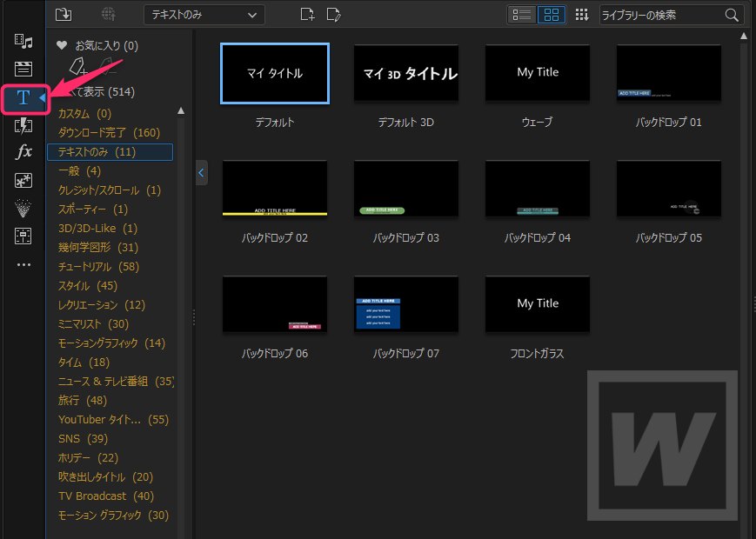Open the Transition Room icon
756x539 pixels.
coord(23,126)
